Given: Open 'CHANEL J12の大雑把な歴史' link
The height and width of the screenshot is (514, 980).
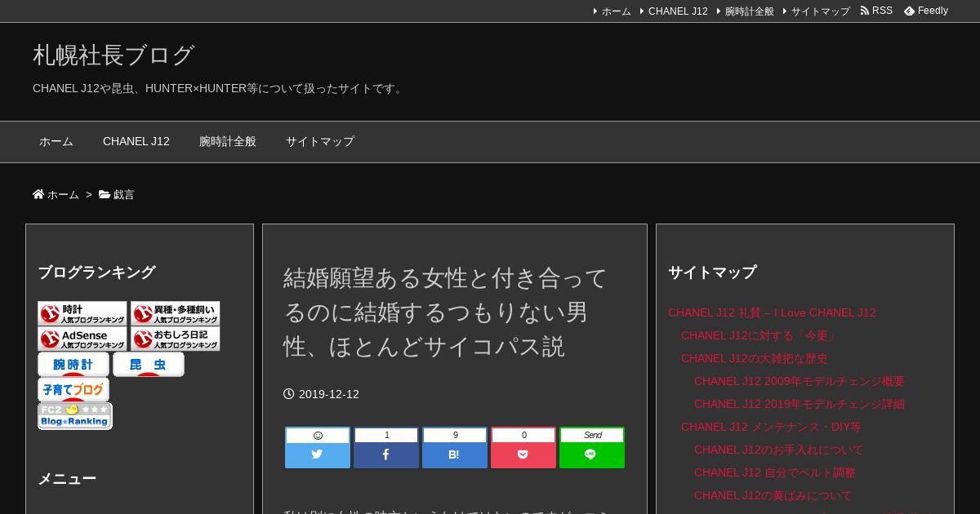Looking at the screenshot, I should click(x=755, y=358).
